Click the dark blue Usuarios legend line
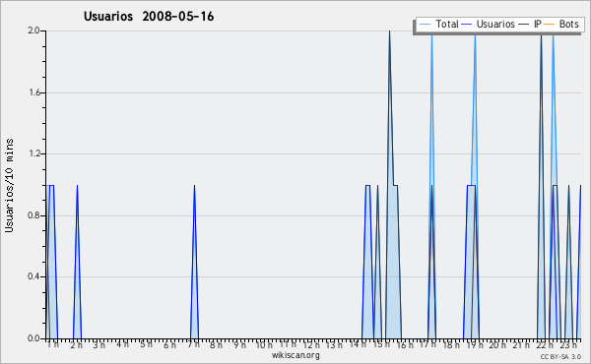This screenshot has width=591, height=364. (x=467, y=25)
